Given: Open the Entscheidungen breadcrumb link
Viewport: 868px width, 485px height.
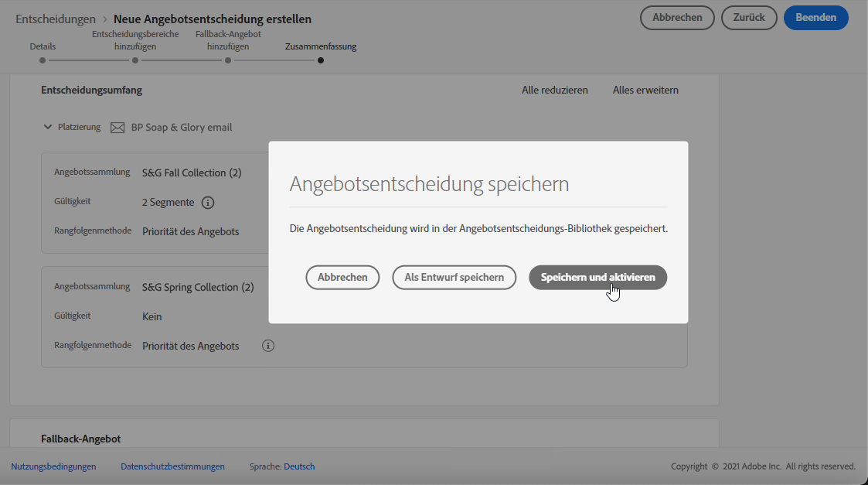Looking at the screenshot, I should [56, 19].
